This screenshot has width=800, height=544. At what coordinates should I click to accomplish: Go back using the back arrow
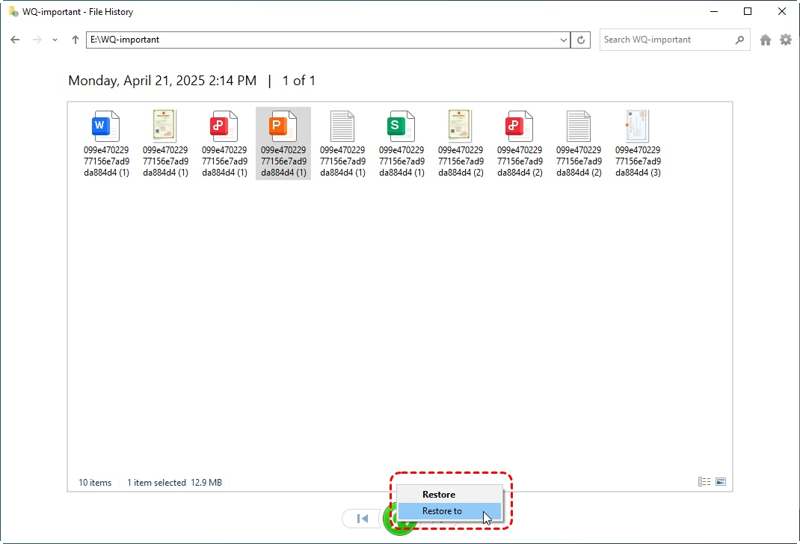15,40
